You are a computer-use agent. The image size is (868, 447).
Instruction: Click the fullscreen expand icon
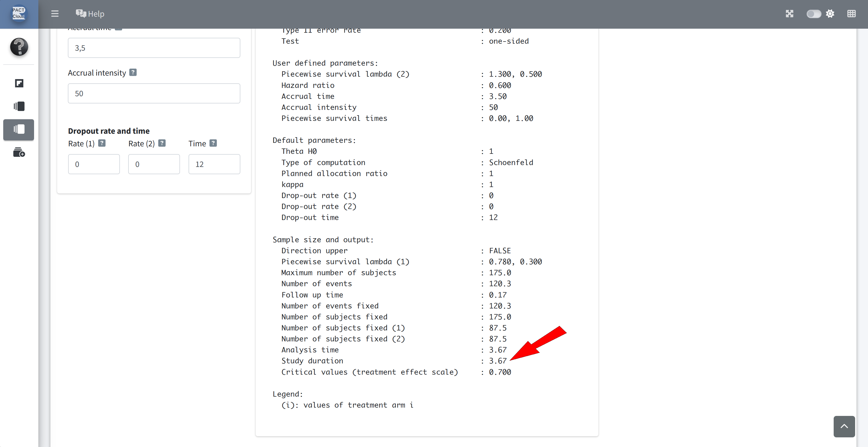pos(789,14)
